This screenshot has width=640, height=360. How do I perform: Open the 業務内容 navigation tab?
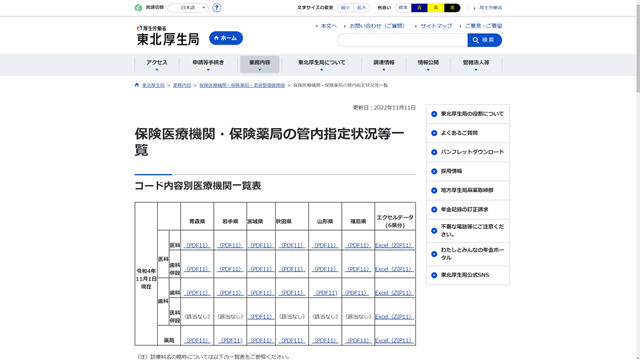[260, 64]
